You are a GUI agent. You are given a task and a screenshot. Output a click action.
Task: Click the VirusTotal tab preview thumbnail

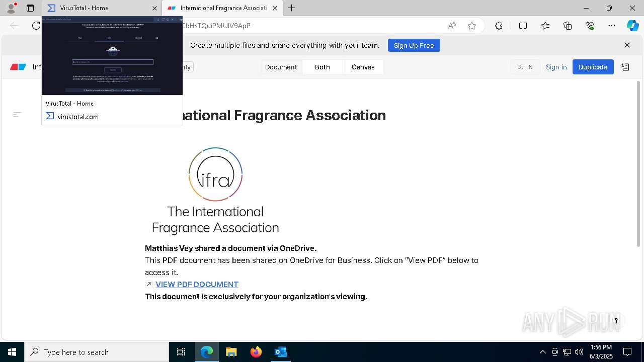click(112, 56)
